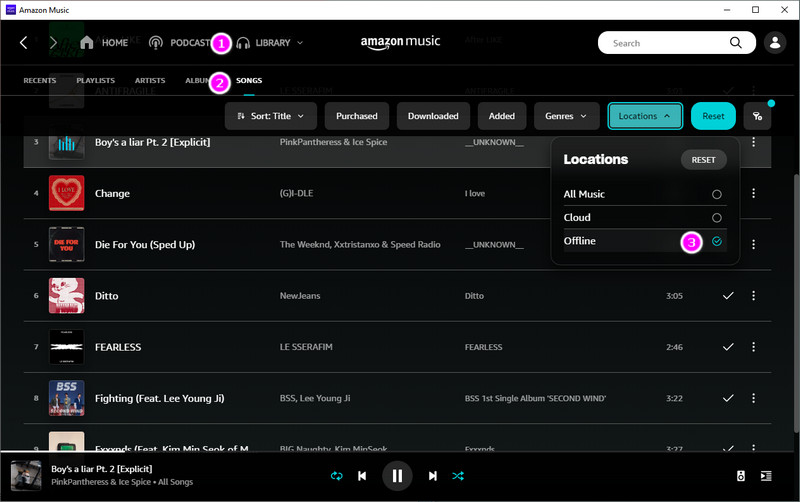This screenshot has width=800, height=502.
Task: Click the Amazon Music logo
Action: 401,42
